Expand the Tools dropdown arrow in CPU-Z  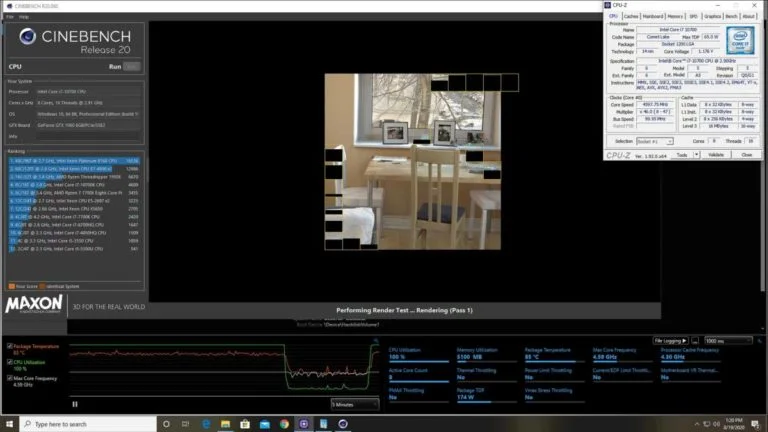pyautogui.click(x=696, y=155)
